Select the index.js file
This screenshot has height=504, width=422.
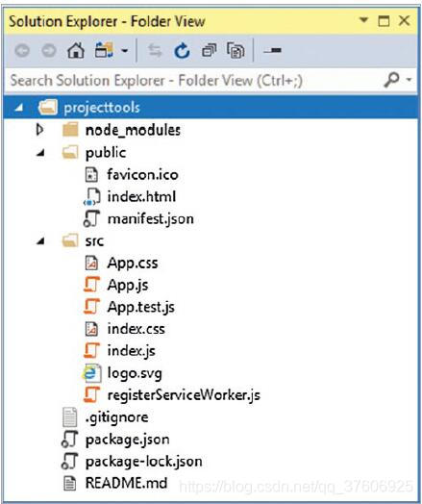[132, 351]
